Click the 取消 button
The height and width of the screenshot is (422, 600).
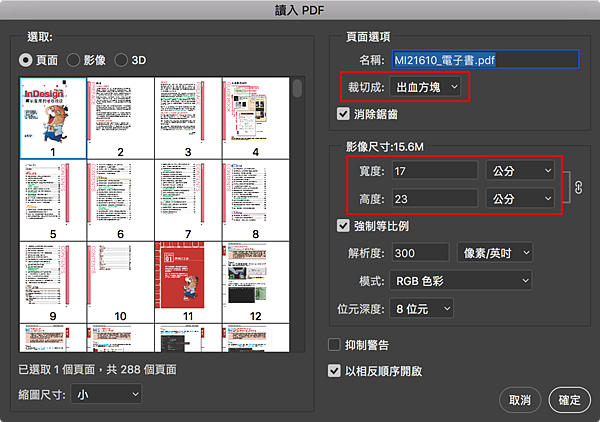pyautogui.click(x=520, y=400)
